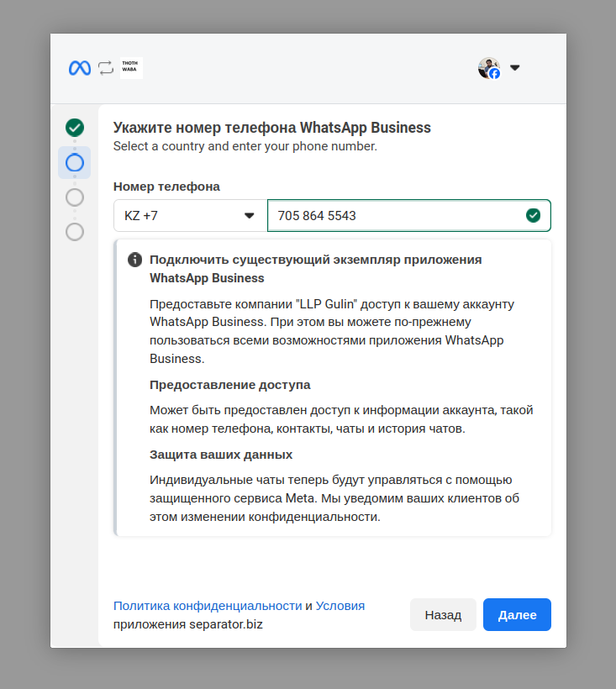The image size is (616, 689).
Task: Click the green validation checkmark icon
Action: [x=534, y=215]
